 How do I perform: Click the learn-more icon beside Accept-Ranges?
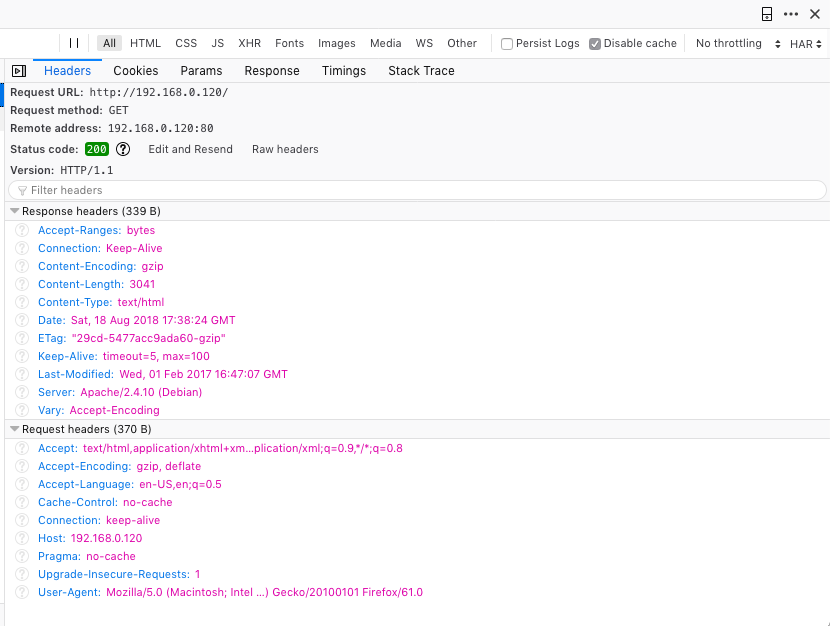coord(21,230)
